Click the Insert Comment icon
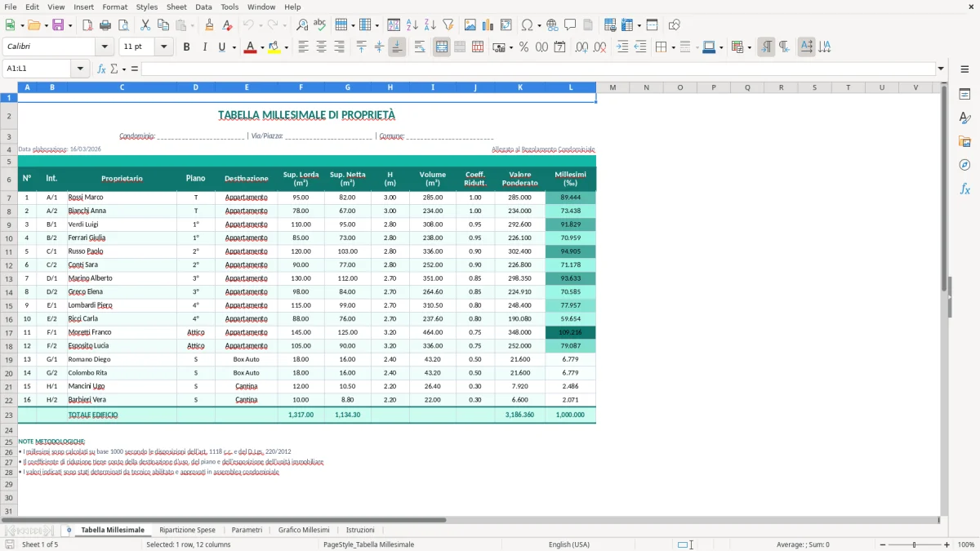This screenshot has height=551, width=980. 570,25
